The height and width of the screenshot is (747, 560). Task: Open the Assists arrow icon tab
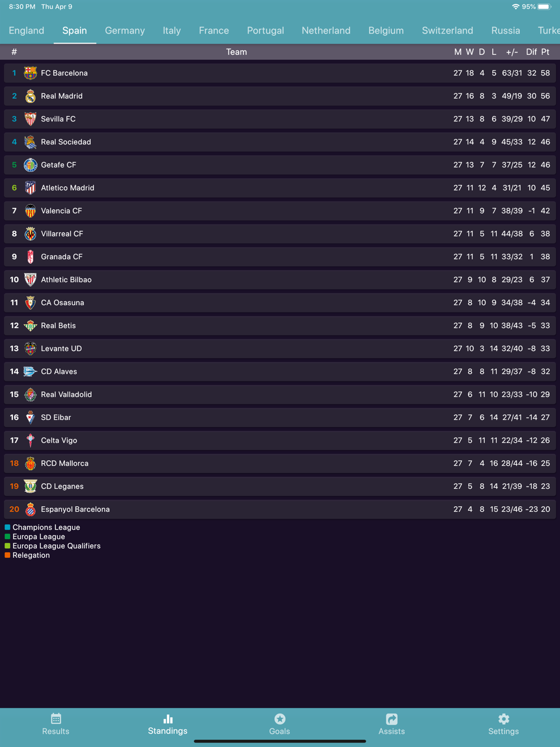391,725
